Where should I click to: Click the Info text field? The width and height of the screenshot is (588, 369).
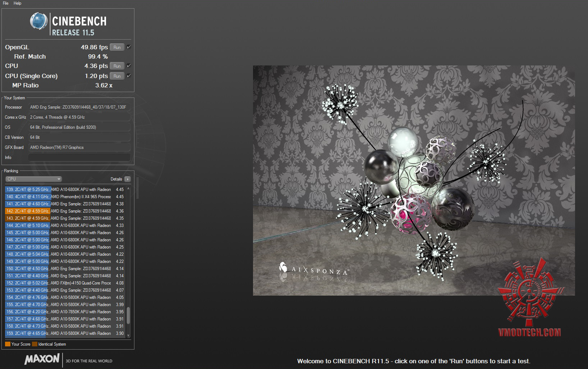(79, 158)
